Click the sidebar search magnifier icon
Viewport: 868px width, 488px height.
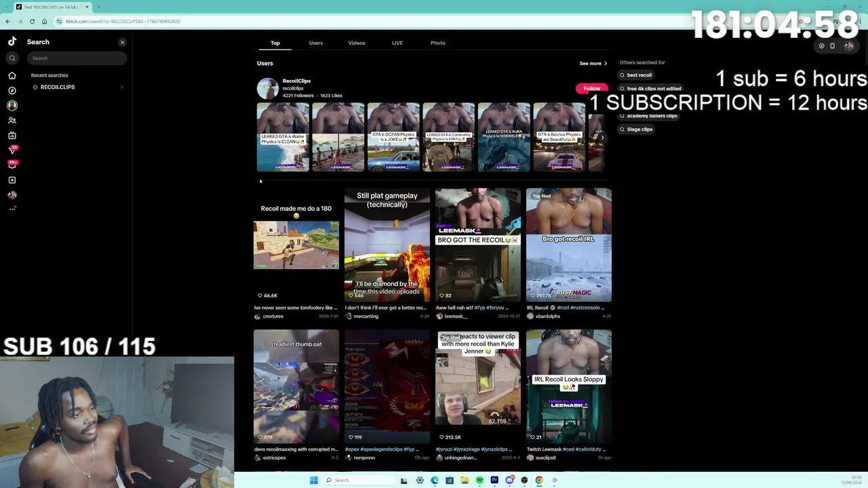click(12, 58)
